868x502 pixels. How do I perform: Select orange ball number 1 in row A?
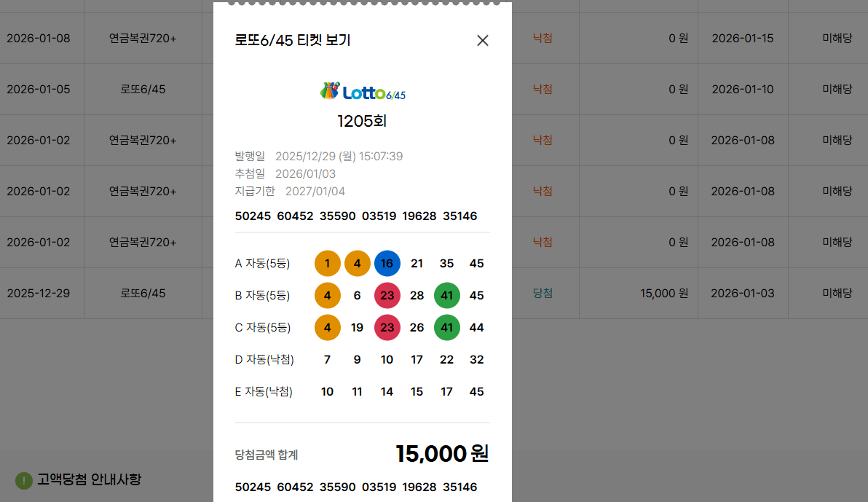point(328,264)
